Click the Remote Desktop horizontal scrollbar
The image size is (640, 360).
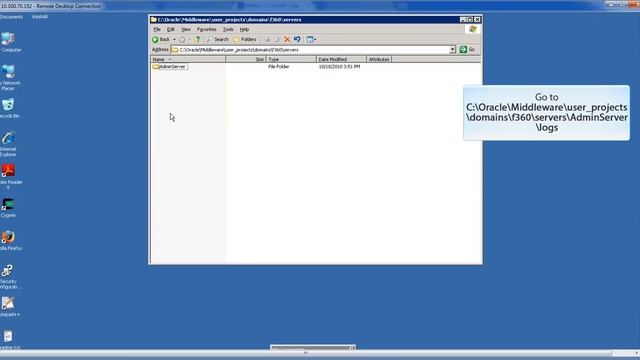point(306,353)
